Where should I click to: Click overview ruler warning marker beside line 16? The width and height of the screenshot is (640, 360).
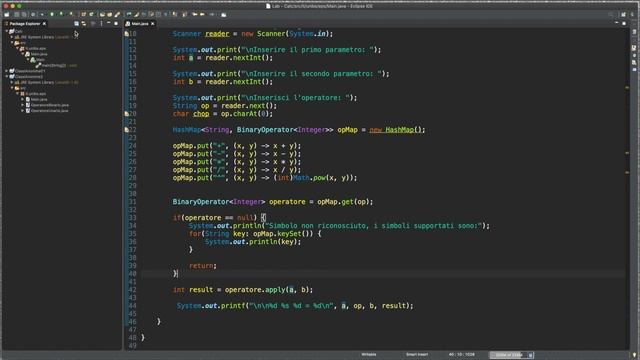pyautogui.click(x=627, y=87)
